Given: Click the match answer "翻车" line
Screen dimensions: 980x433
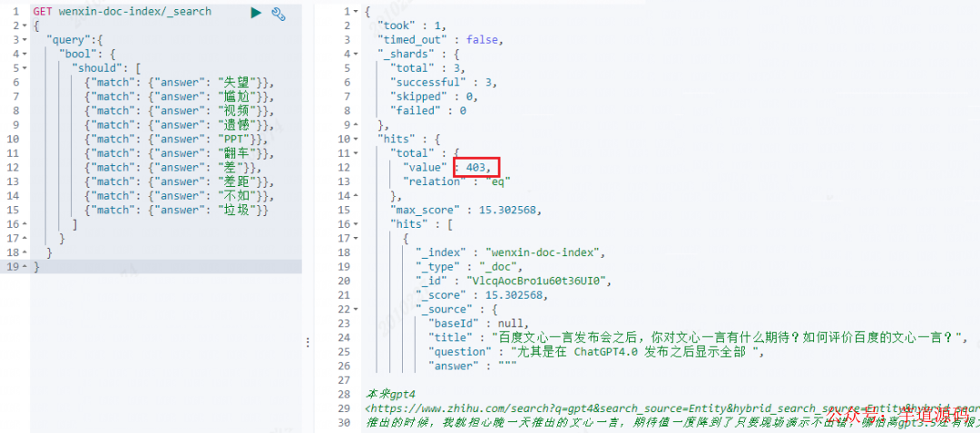Looking at the screenshot, I should (x=180, y=153).
